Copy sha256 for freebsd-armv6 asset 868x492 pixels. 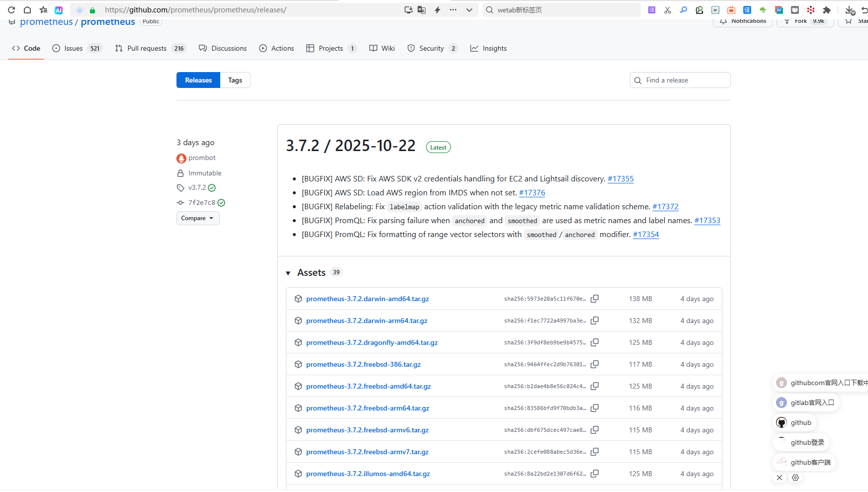coord(595,430)
